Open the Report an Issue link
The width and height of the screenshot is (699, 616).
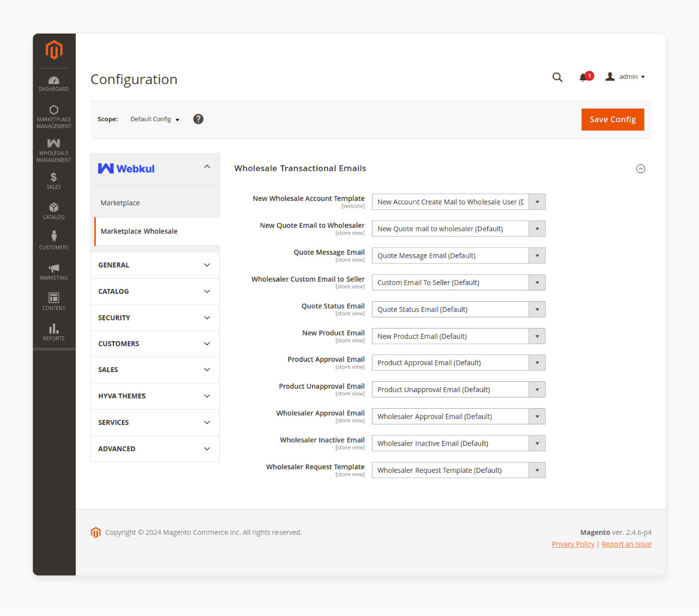[626, 544]
